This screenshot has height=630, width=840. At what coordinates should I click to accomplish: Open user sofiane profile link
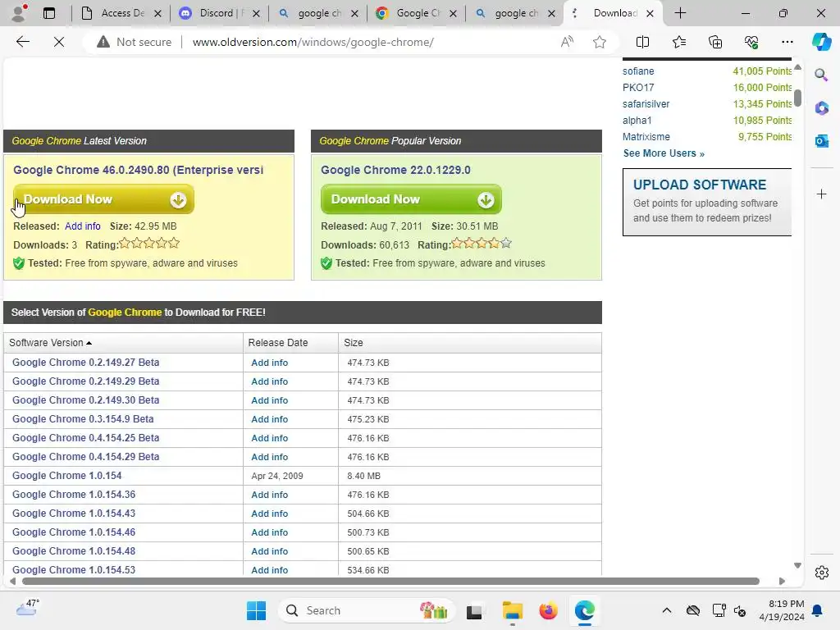[x=638, y=71]
